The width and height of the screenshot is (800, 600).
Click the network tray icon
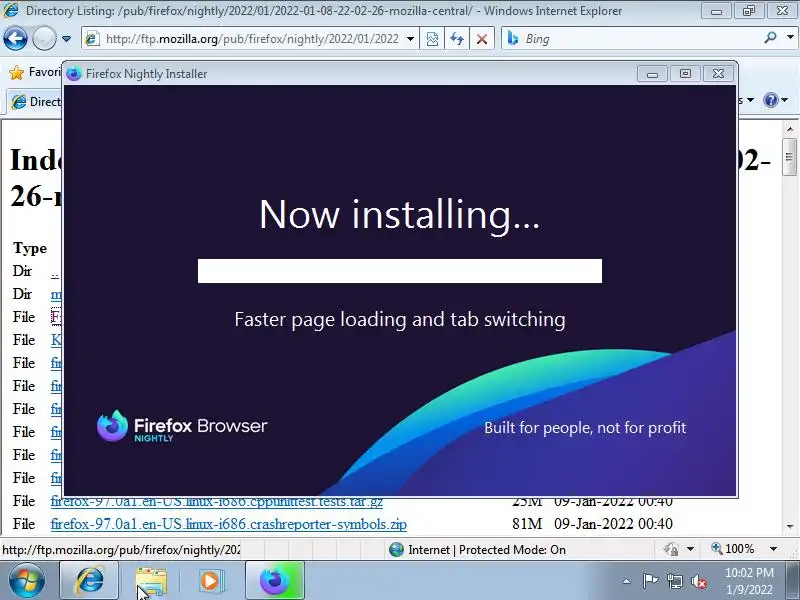pyautogui.click(x=674, y=581)
